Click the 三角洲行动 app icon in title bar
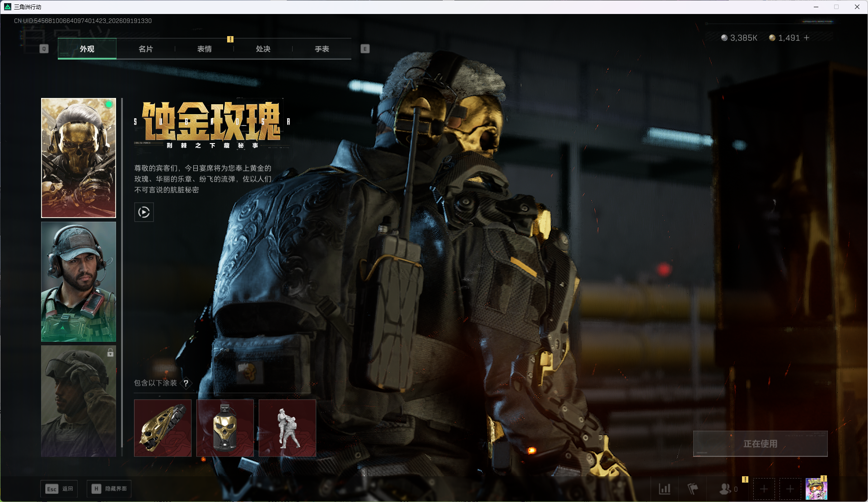The height and width of the screenshot is (502, 868). (8, 7)
